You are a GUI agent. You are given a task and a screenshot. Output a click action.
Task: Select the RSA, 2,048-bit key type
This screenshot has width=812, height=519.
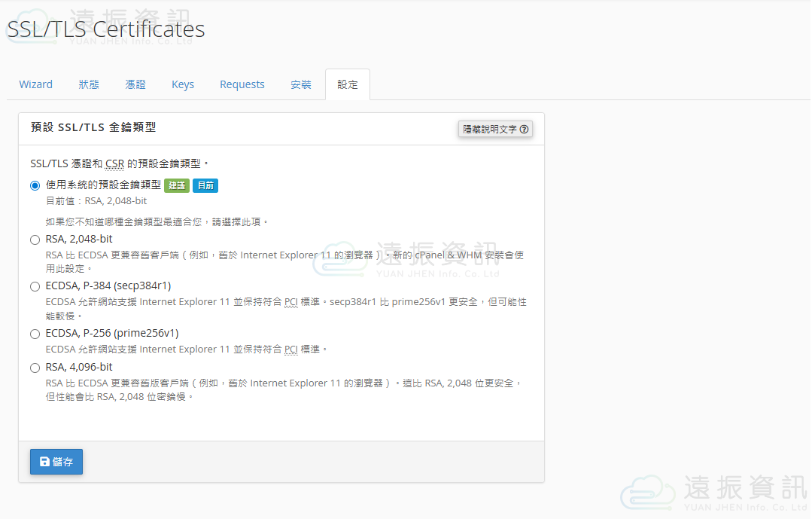pyautogui.click(x=35, y=239)
